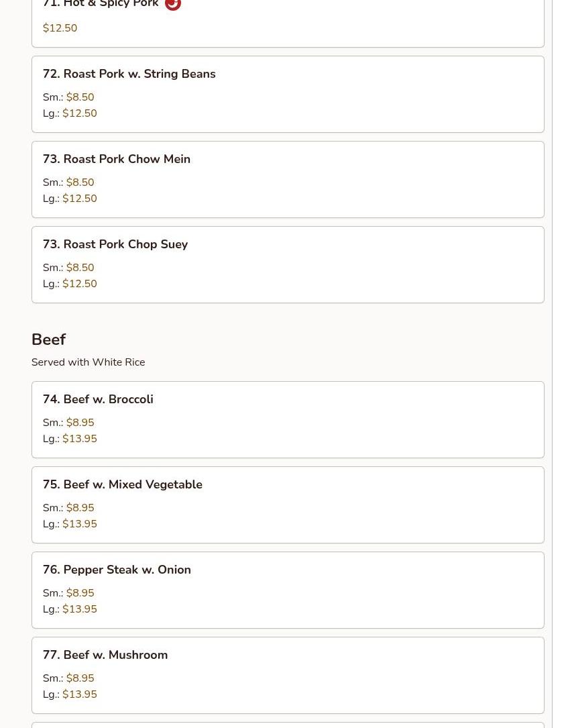
Task: Choose large $13.95 Pepper Steak w. Onion price
Action: click(x=79, y=609)
